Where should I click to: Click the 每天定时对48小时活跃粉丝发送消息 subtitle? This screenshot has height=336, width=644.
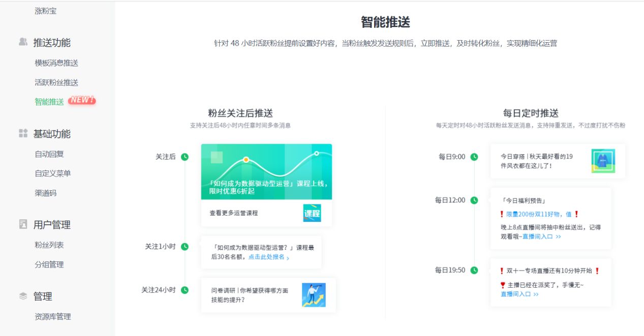(x=531, y=125)
